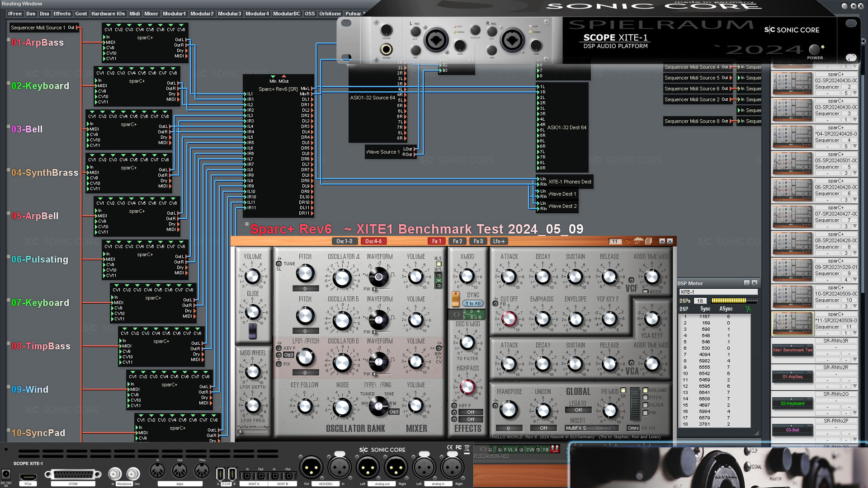Open the Legato Off selector
Screen dimensions: 868x488
click(578, 410)
